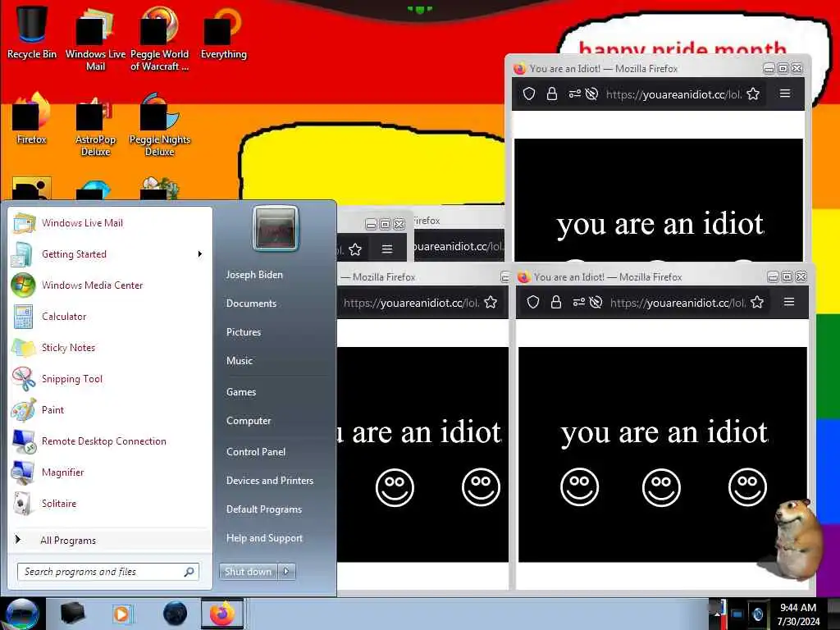Bookmark star in small middle Firefox window
This screenshot has width=840, height=630.
click(355, 249)
